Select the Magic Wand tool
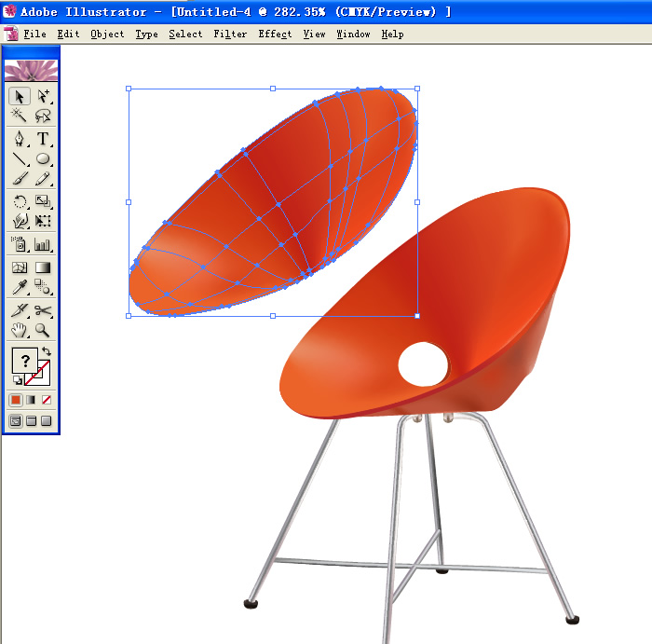This screenshot has width=652, height=644. pos(19,116)
